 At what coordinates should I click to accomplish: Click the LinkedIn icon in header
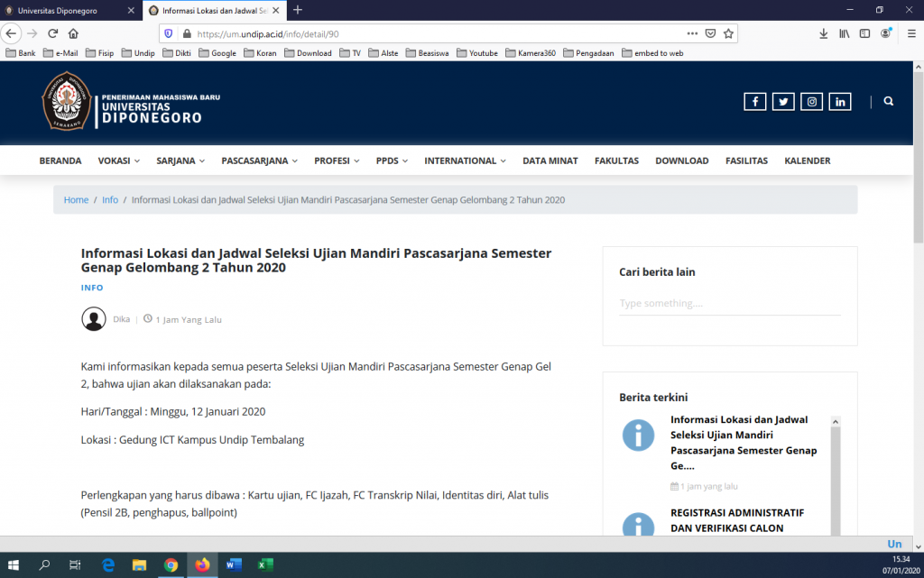[840, 102]
